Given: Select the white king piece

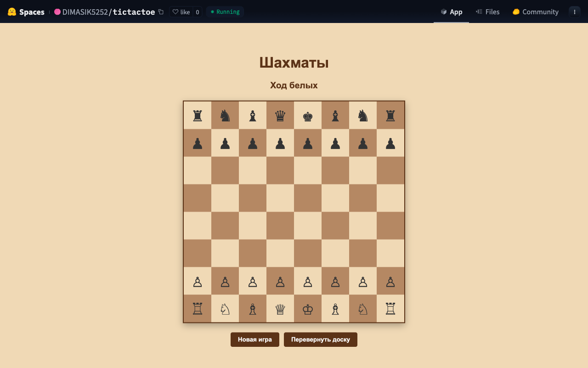Looking at the screenshot, I should point(308,309).
